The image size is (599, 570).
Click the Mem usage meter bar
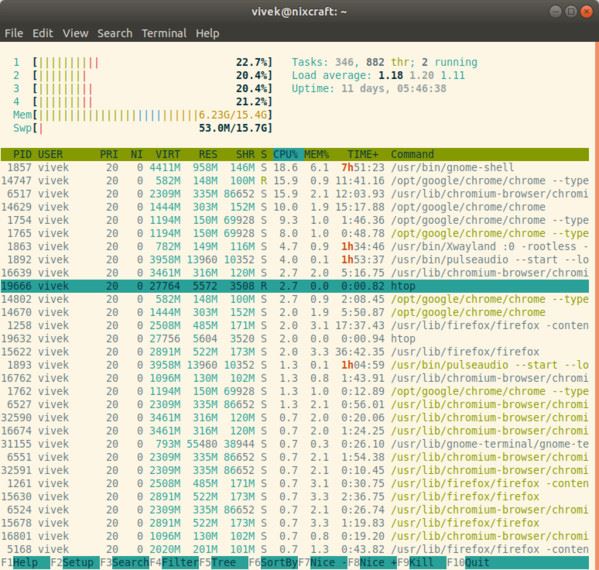click(142, 115)
